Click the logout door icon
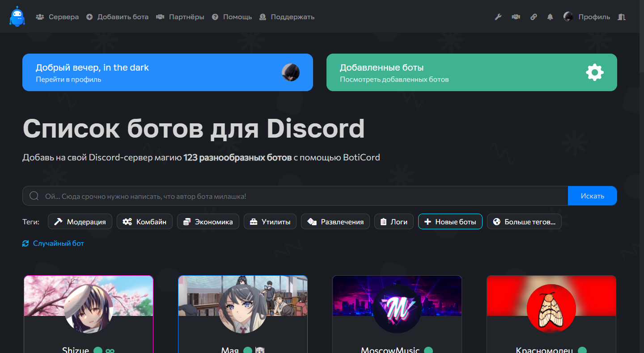Screen dimensions: 644x353 [621, 17]
